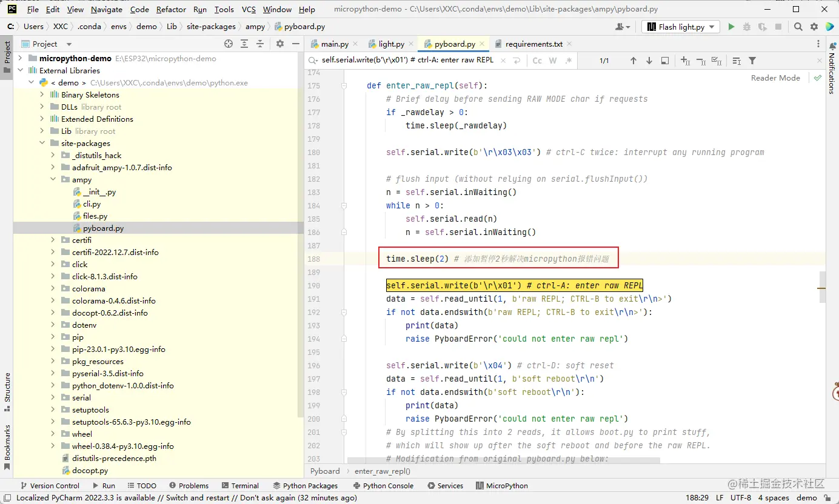Screen dimensions: 839x504
Task: Run the Flash light.py configuration
Action: pyautogui.click(x=730, y=27)
